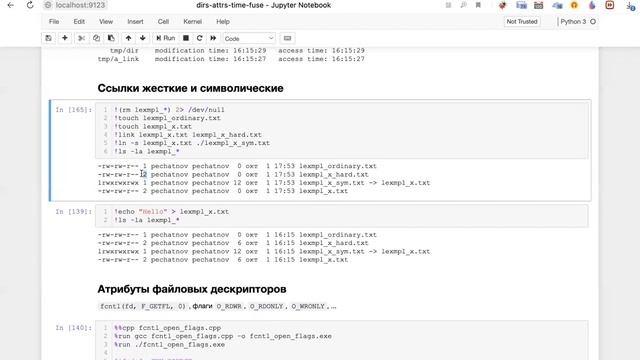Move selected cell down arrow
This screenshot has height=360, width=640.
[x=142, y=38]
